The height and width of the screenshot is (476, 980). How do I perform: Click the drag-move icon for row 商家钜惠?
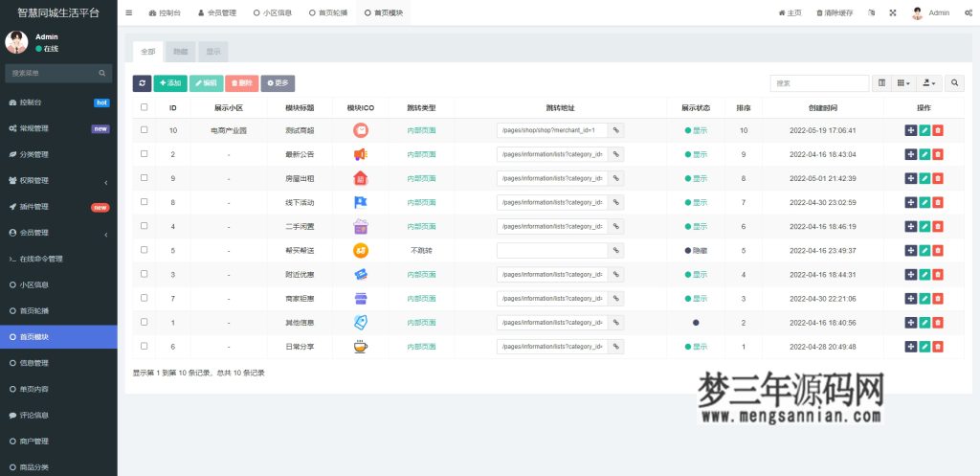coord(911,299)
